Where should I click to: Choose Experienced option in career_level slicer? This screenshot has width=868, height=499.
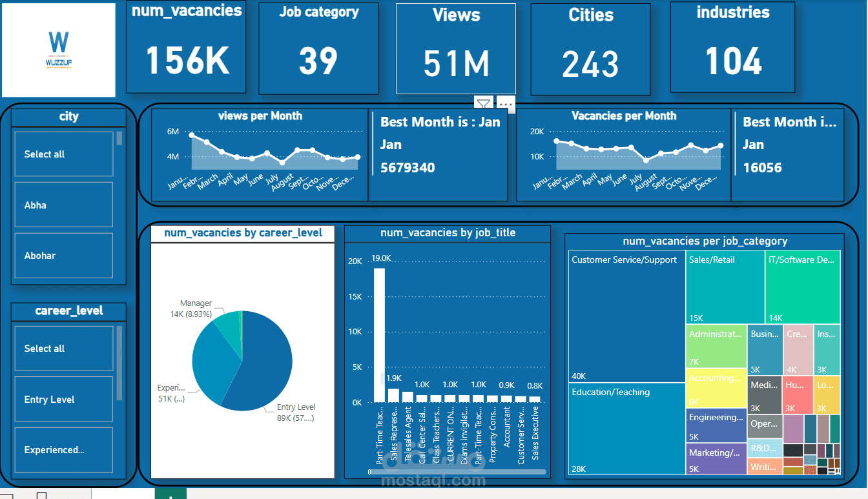point(64,450)
